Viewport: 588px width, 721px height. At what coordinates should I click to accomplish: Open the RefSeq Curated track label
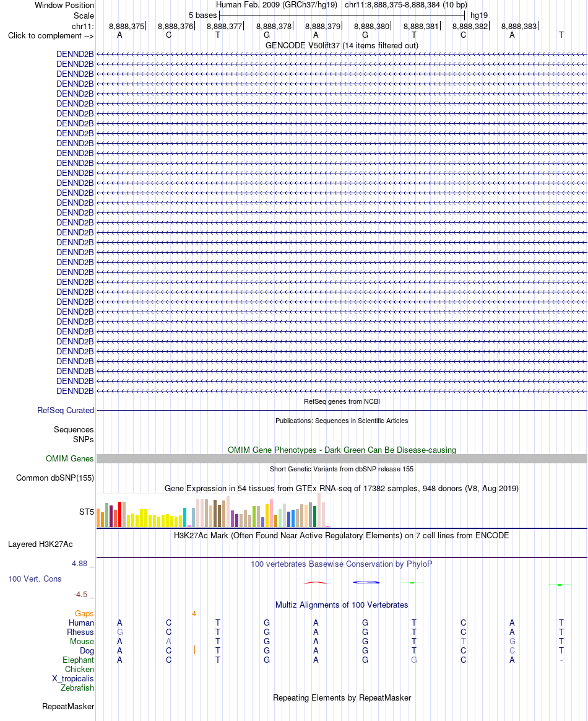65,410
